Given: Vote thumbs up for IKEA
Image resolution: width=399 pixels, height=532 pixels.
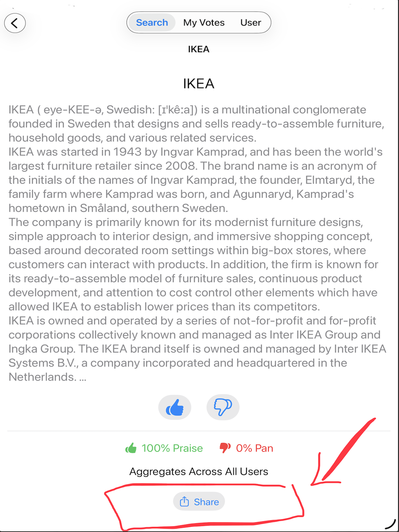Looking at the screenshot, I should pyautogui.click(x=175, y=407).
